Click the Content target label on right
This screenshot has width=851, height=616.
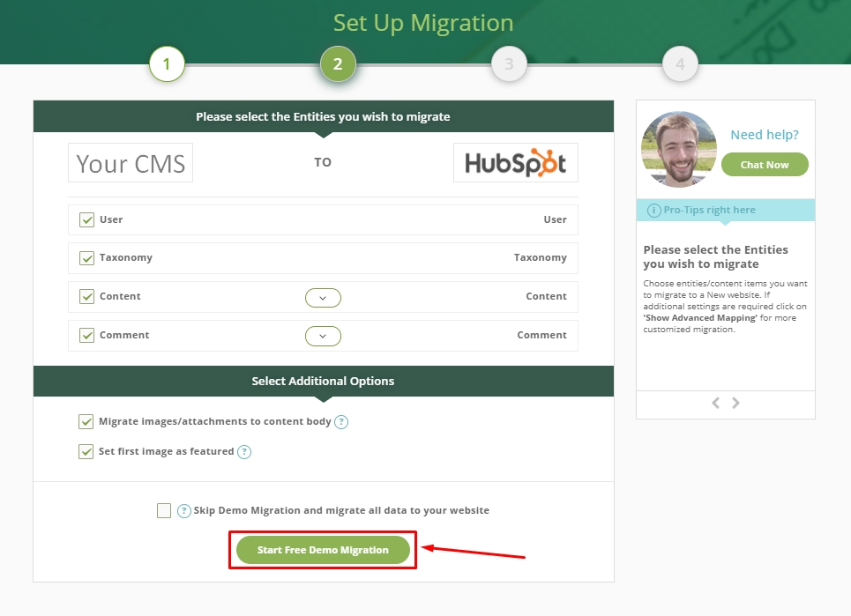[x=546, y=296]
